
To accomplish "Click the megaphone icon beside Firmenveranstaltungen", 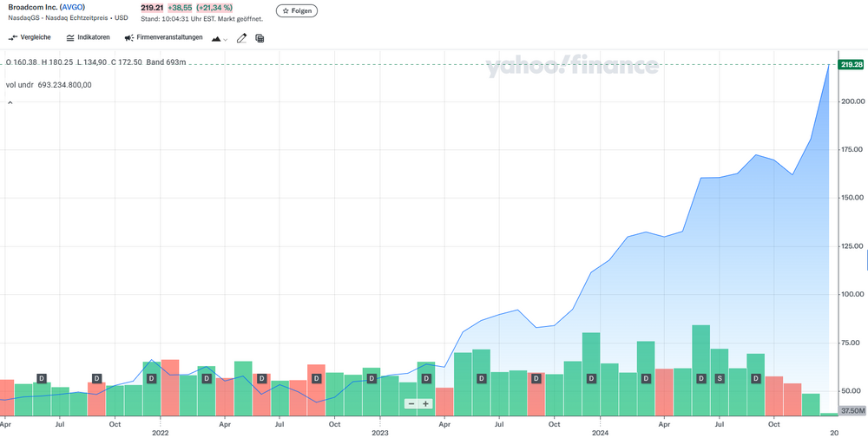I will tap(129, 38).
